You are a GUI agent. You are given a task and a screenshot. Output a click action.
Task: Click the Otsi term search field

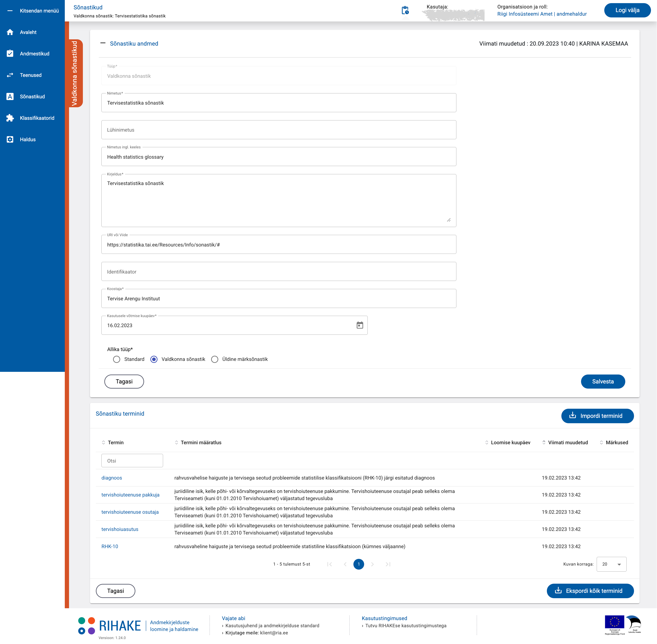pyautogui.click(x=132, y=461)
